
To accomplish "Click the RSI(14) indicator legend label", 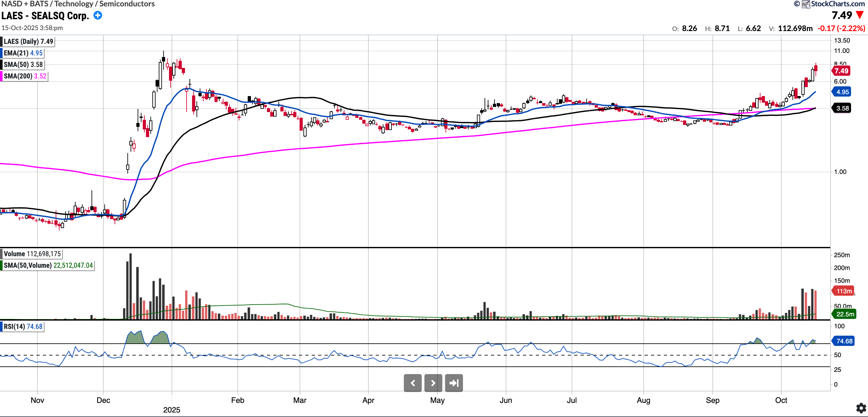I will (23, 327).
